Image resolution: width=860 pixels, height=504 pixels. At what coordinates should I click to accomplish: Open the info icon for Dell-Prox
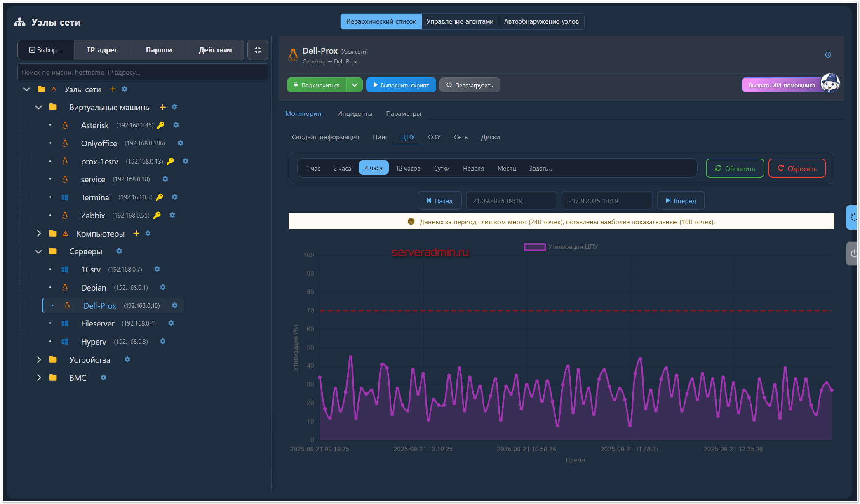click(x=828, y=55)
